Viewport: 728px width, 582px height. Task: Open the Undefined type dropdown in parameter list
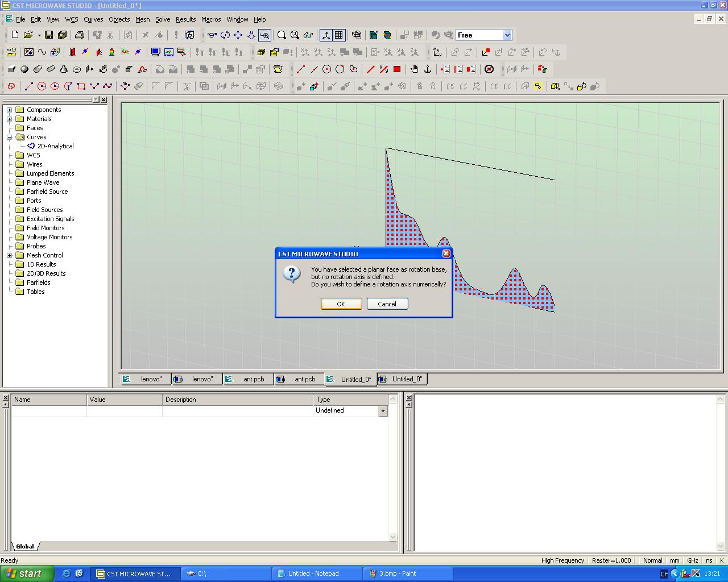pos(383,411)
